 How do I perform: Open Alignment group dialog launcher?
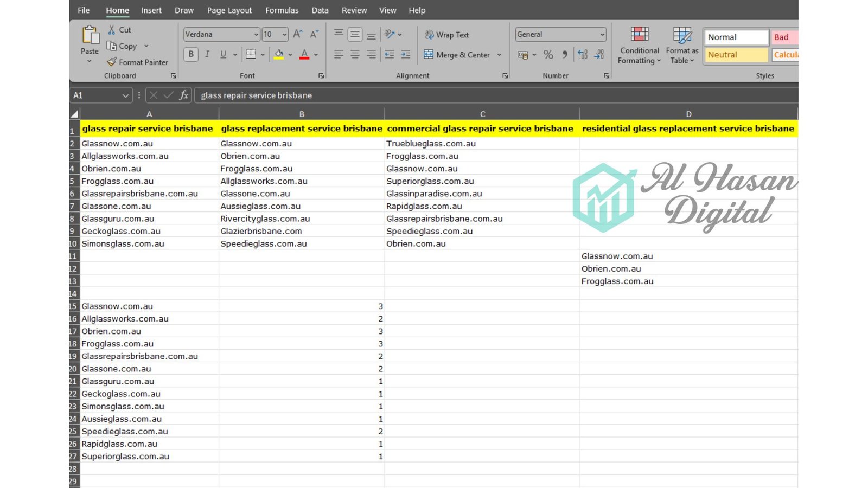[x=505, y=76]
